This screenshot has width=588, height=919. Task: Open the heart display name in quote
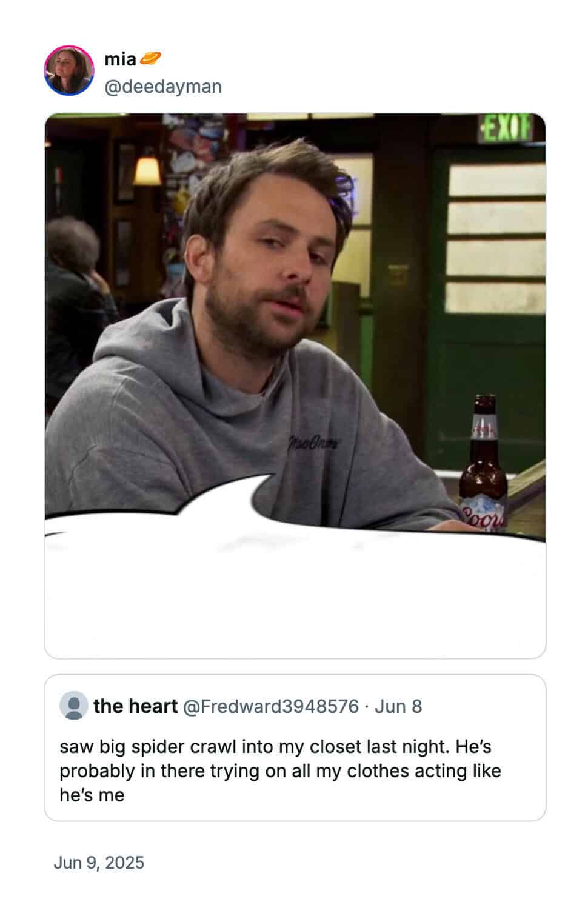click(135, 706)
